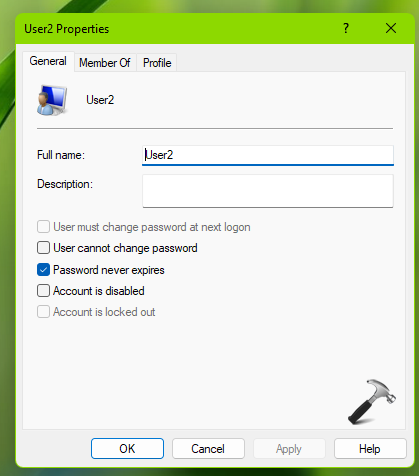Open the Profile tab
This screenshot has height=476, width=419.
(x=157, y=63)
